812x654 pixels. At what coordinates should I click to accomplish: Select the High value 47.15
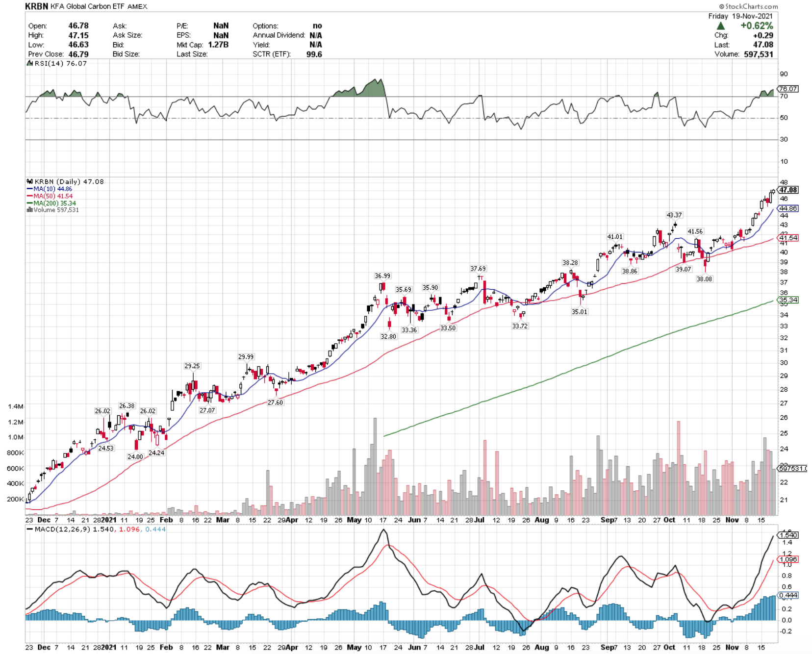coord(78,35)
